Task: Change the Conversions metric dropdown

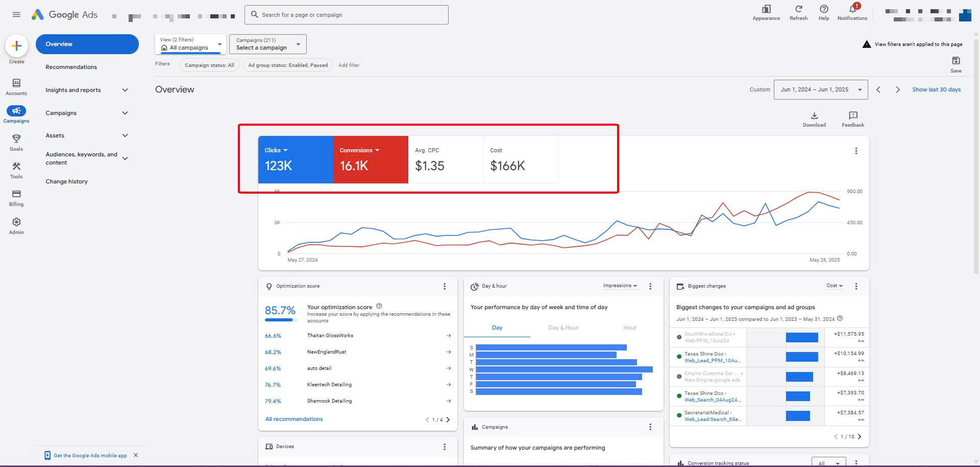Action: click(x=359, y=150)
